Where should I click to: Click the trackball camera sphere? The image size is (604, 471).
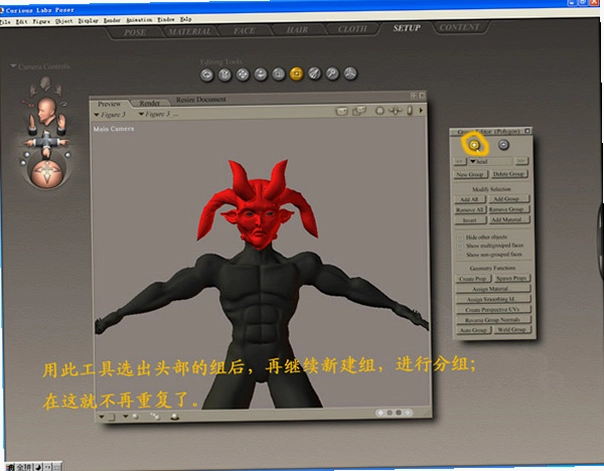(47, 173)
